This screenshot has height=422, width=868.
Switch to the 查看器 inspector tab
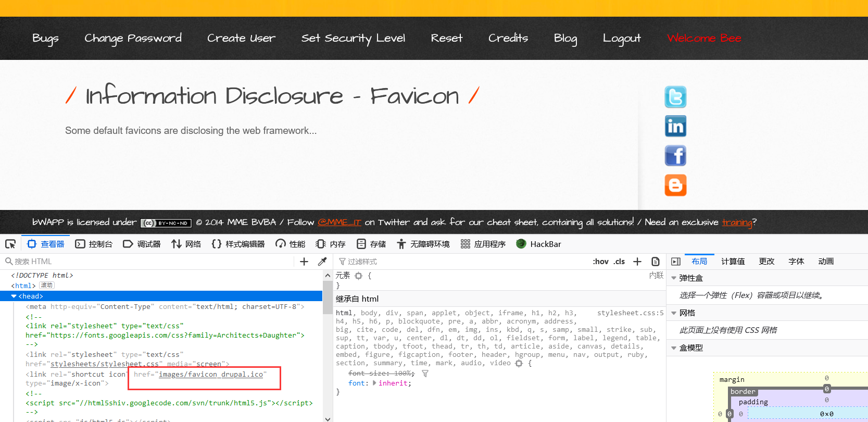point(46,244)
